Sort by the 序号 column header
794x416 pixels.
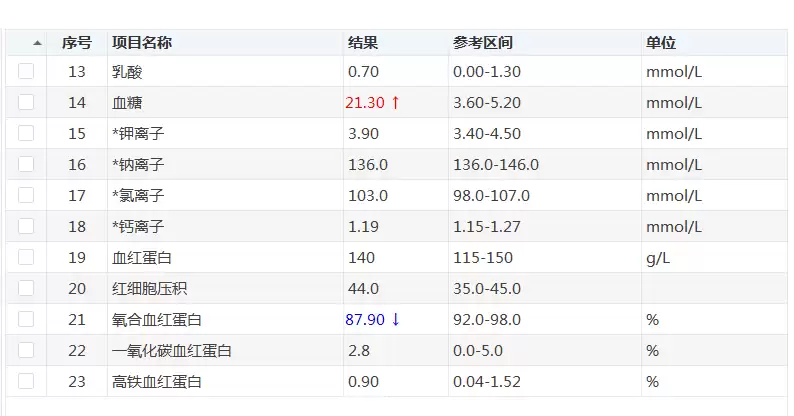(77, 43)
